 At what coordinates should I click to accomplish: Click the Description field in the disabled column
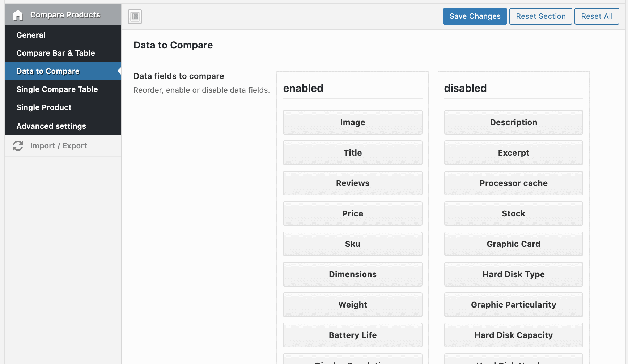point(513,122)
